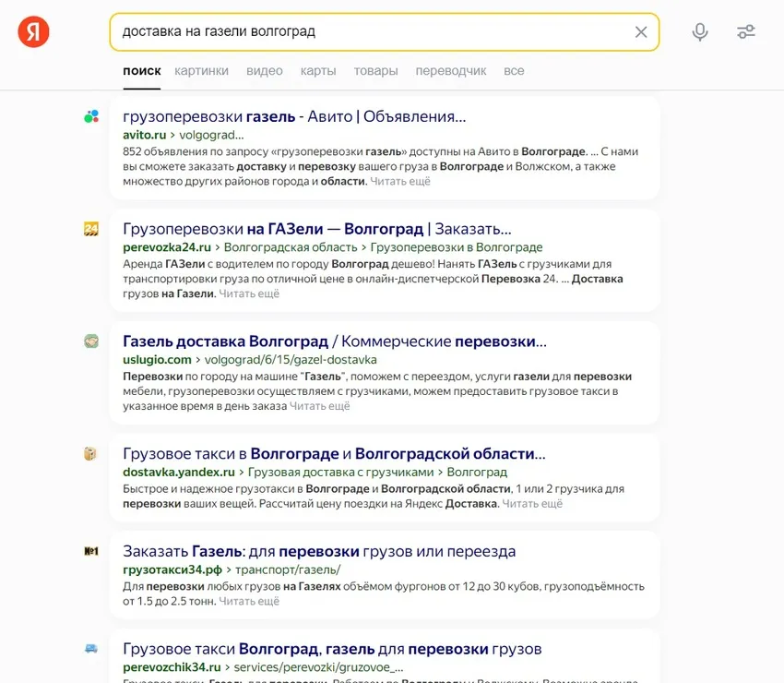Click the Avito favicon
This screenshot has width=784, height=683.
[91, 116]
